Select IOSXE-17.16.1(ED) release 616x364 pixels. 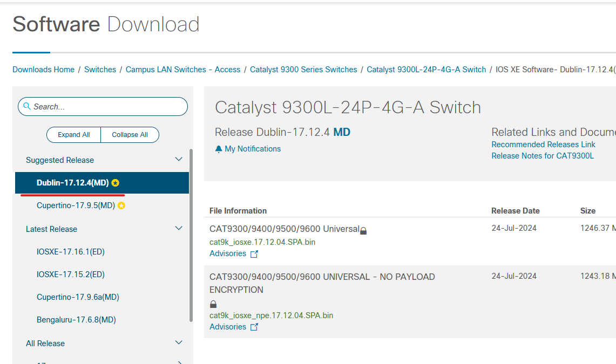[71, 252]
